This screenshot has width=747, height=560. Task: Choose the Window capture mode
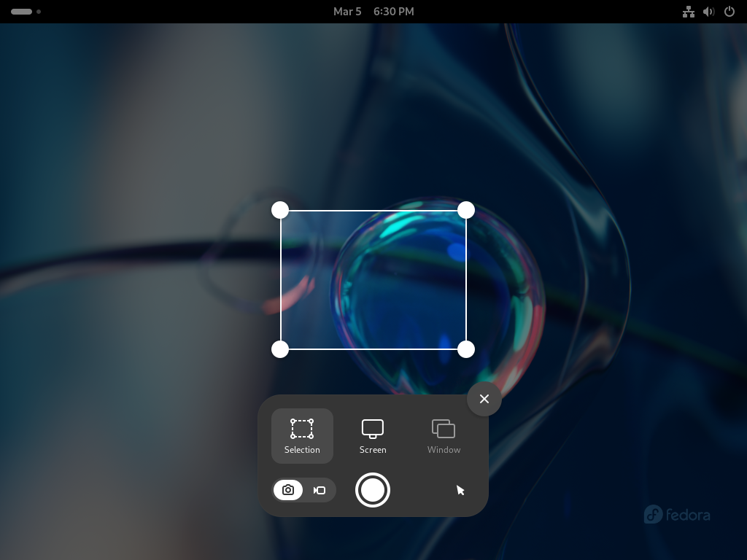[444, 436]
